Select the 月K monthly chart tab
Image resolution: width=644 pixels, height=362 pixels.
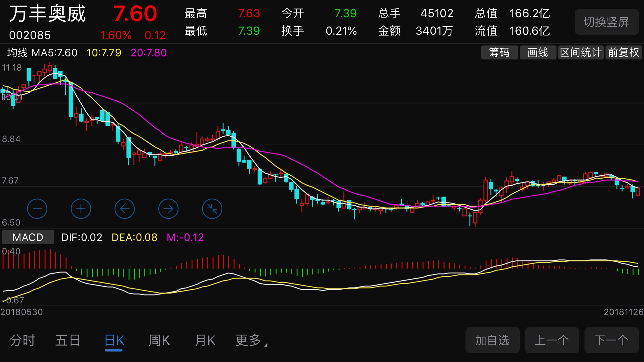point(205,340)
